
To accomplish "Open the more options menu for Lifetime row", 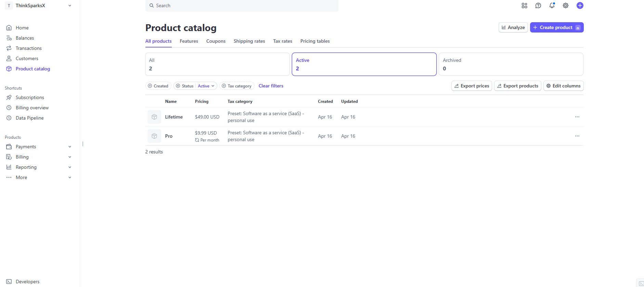I will [577, 117].
